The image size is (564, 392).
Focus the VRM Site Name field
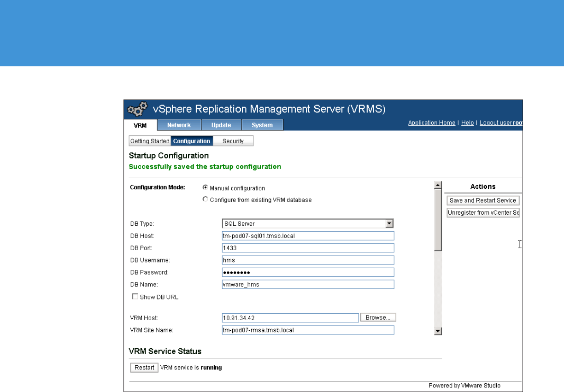[x=308, y=330]
